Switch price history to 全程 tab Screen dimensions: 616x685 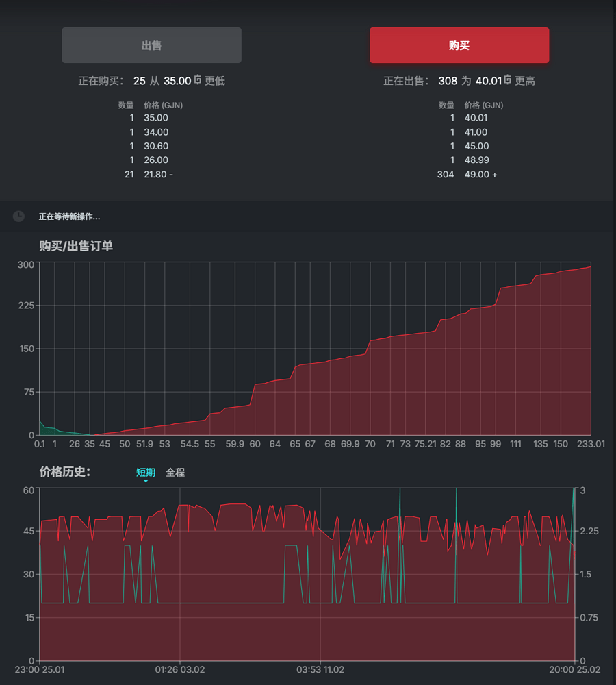point(175,472)
